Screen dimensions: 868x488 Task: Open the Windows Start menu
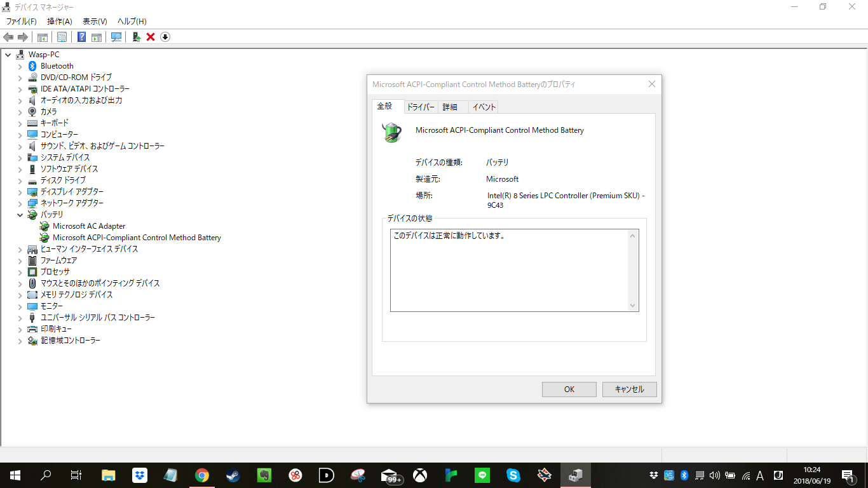15,475
